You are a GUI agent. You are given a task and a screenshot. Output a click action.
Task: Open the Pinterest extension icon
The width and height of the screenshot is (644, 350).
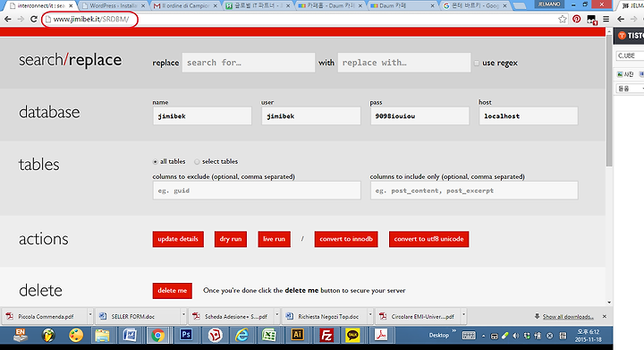point(577,19)
